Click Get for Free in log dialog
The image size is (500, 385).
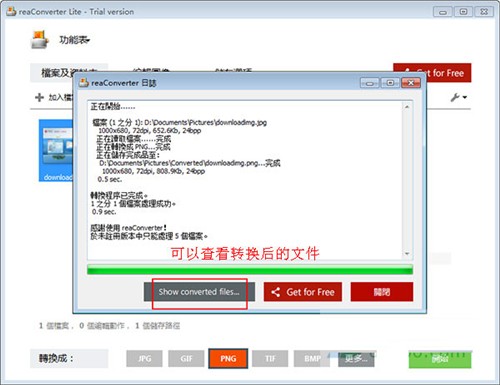click(303, 292)
